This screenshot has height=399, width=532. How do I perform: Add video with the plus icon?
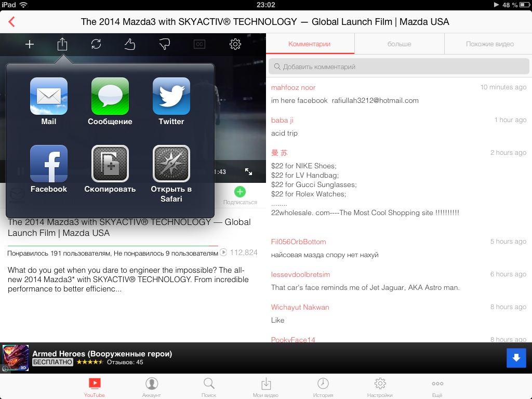30,44
